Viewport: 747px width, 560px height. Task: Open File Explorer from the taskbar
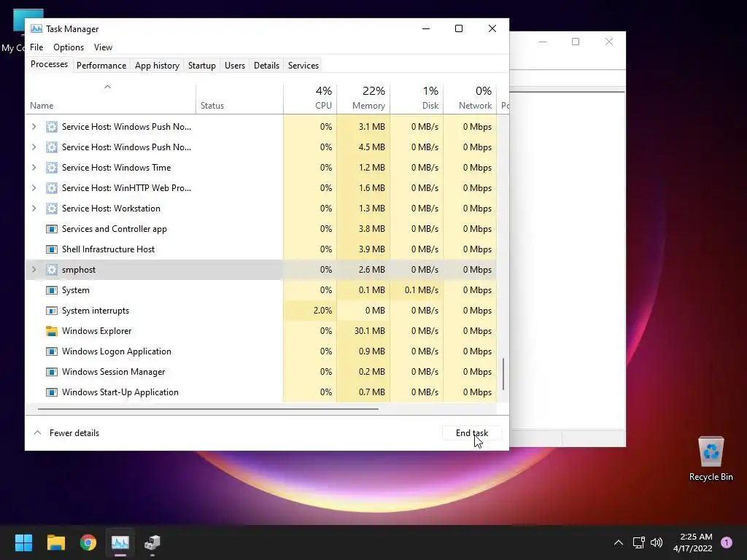pos(55,542)
